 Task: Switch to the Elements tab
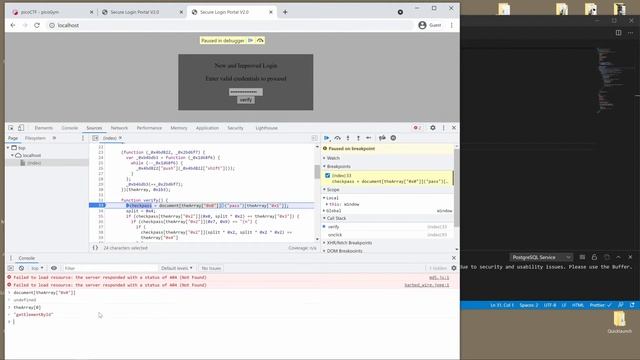click(44, 128)
